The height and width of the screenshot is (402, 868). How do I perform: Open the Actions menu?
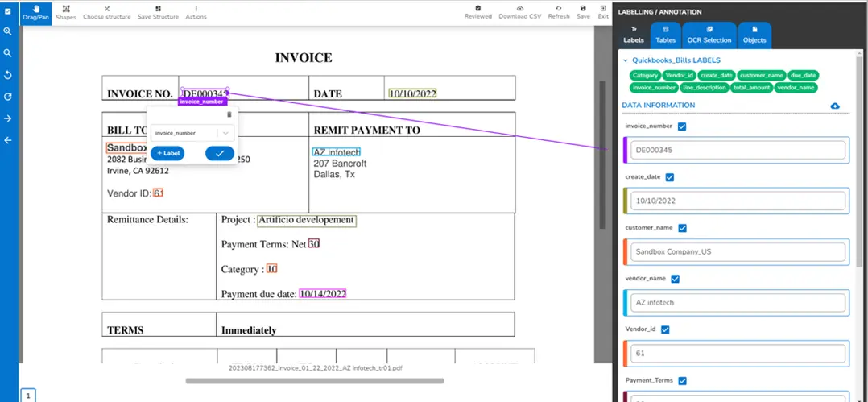[x=196, y=12]
